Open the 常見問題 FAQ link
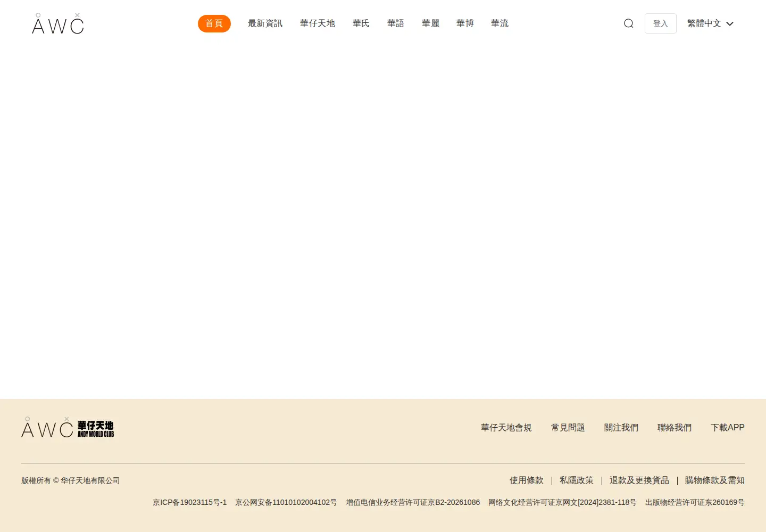 coord(568,428)
